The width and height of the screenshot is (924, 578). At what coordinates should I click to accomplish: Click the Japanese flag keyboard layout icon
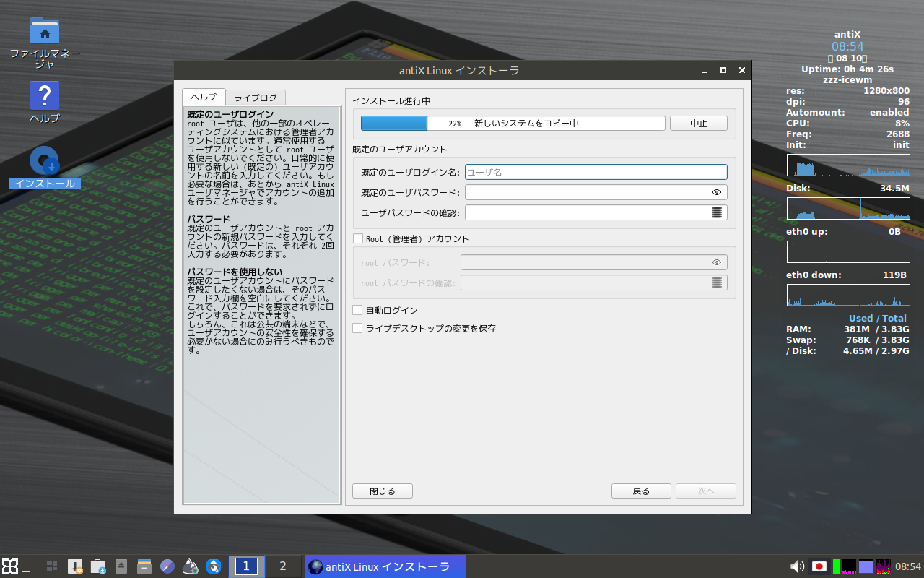819,566
